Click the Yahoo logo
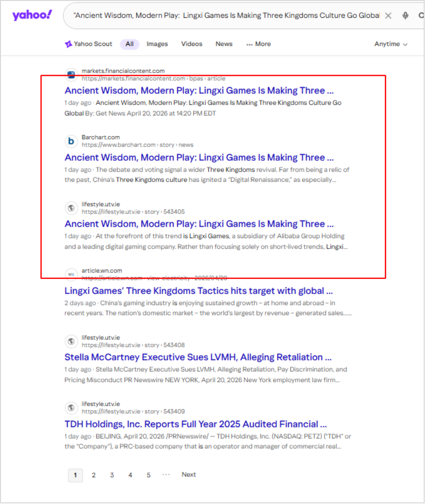The image size is (425, 504). pos(32,15)
